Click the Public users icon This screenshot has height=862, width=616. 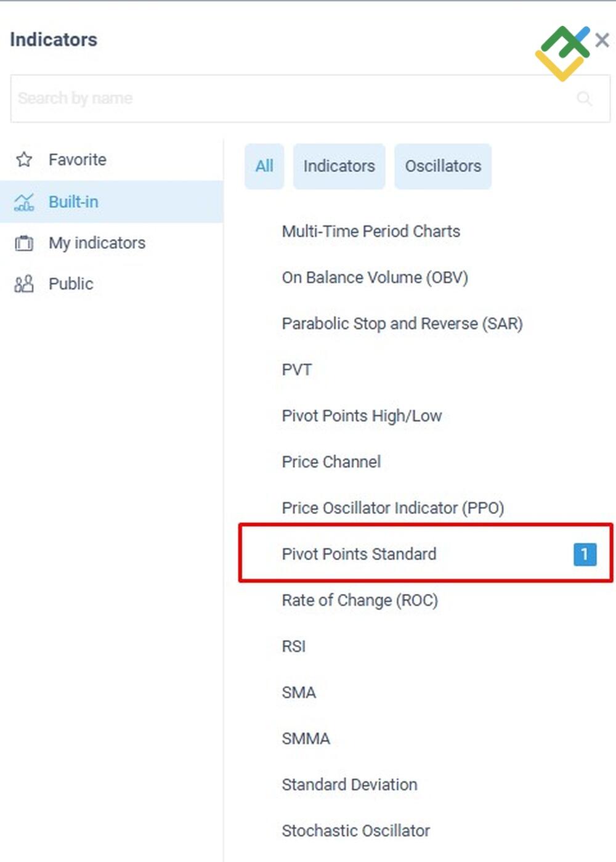24,284
